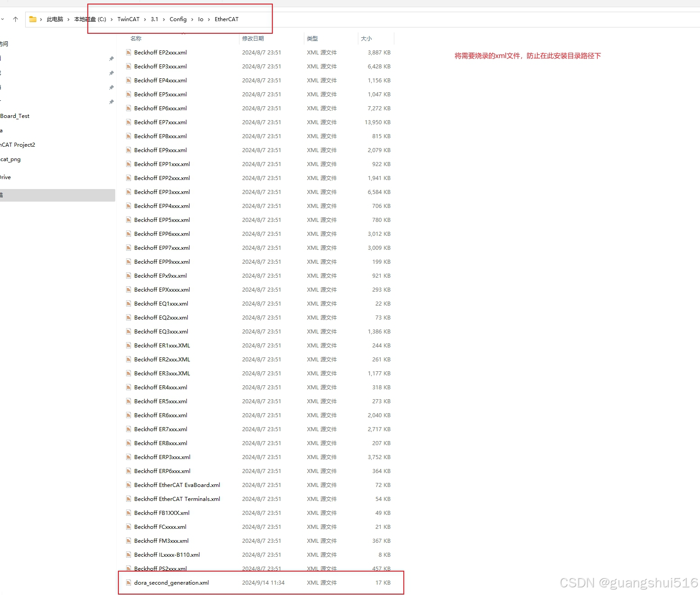Screen dimensions: 700x595
Task: Expand chevron after Io in path
Action: tap(209, 19)
